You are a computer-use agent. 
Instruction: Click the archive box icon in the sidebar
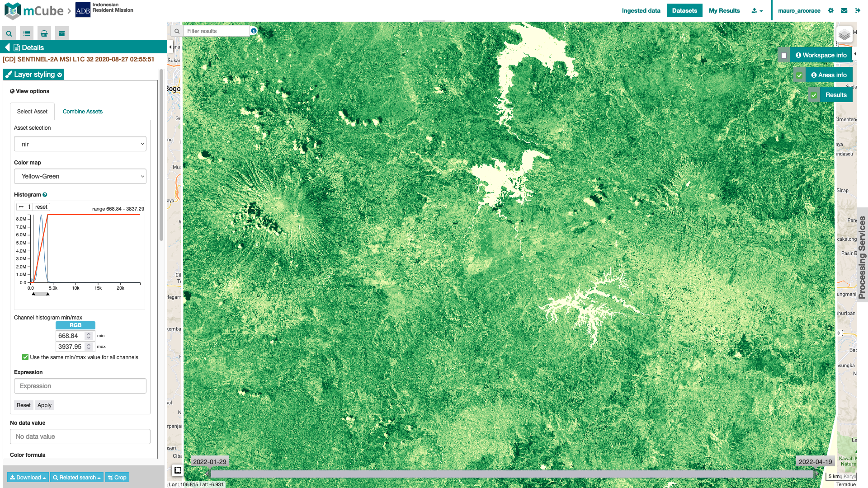click(62, 33)
